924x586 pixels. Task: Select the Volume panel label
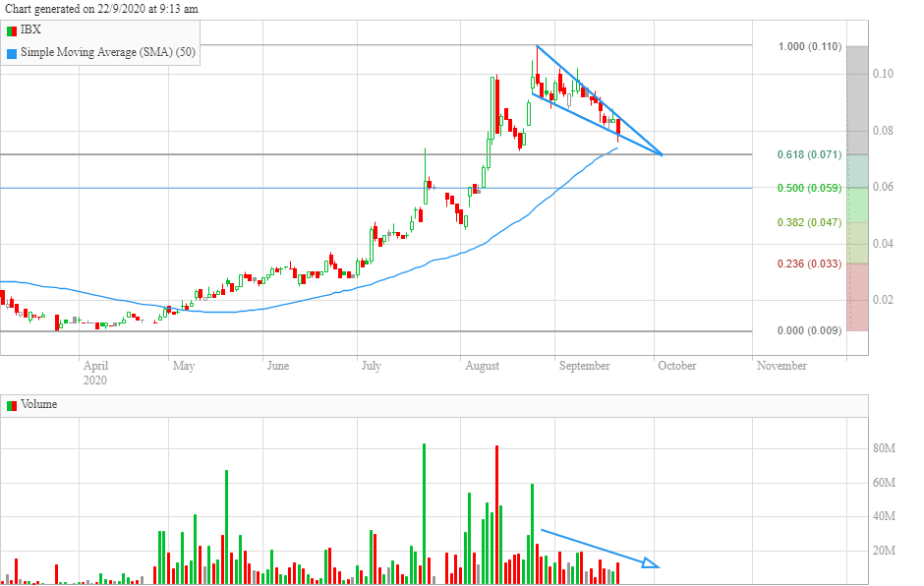(x=39, y=404)
